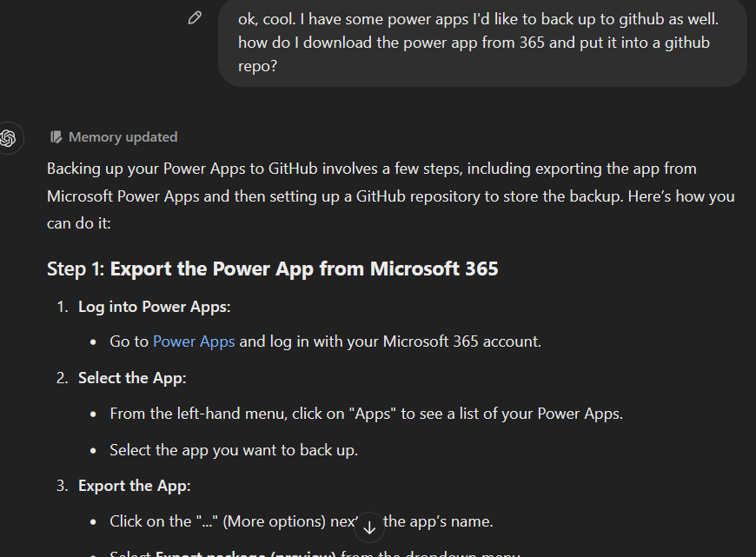756x557 pixels.
Task: Click the bullet "From the left-hand menu, click on Apps"
Action: (367, 414)
